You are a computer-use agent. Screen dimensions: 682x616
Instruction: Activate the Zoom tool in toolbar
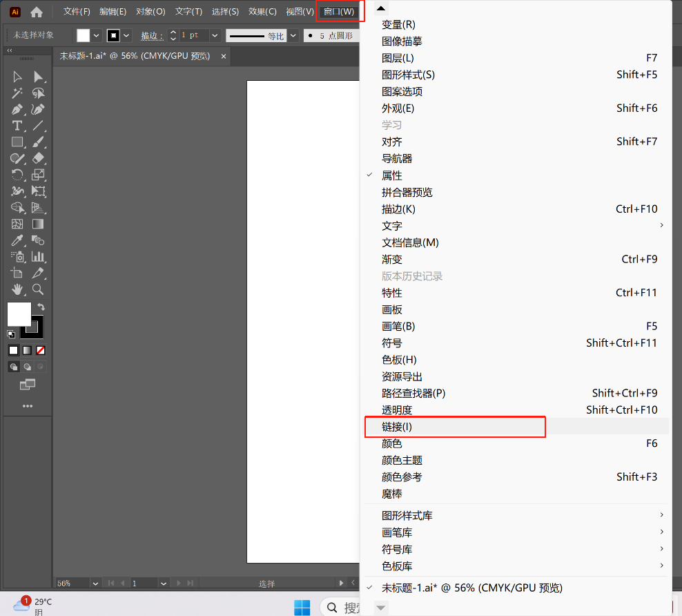point(39,289)
